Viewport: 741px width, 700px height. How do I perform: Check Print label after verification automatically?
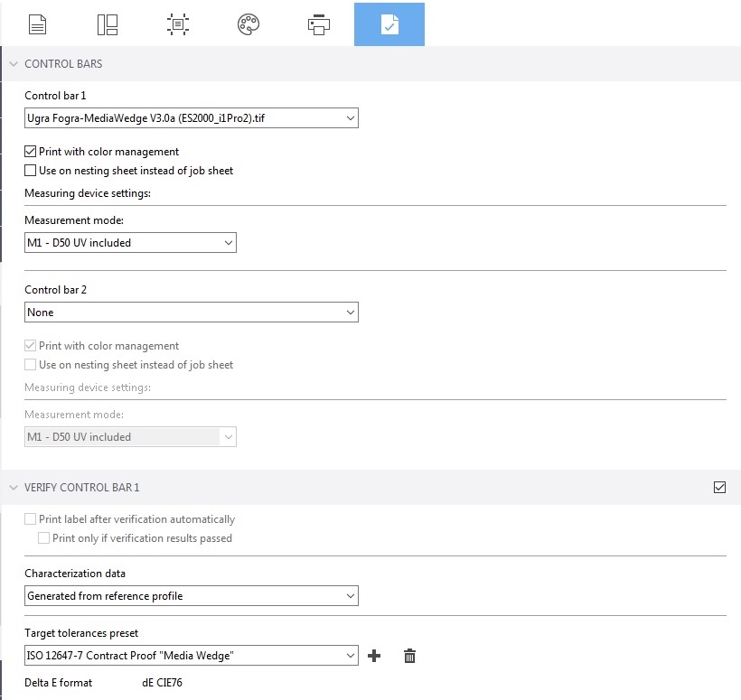30,519
